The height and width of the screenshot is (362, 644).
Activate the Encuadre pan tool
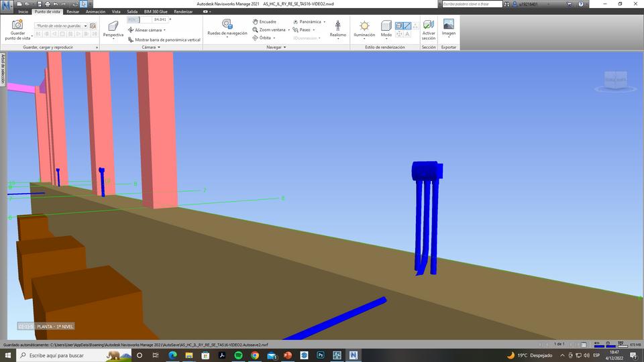264,21
